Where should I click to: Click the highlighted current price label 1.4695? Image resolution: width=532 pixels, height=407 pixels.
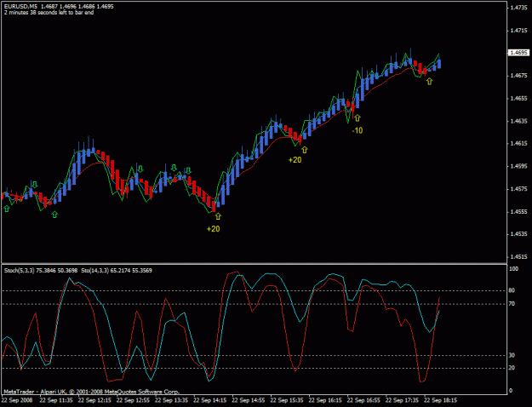coord(518,53)
